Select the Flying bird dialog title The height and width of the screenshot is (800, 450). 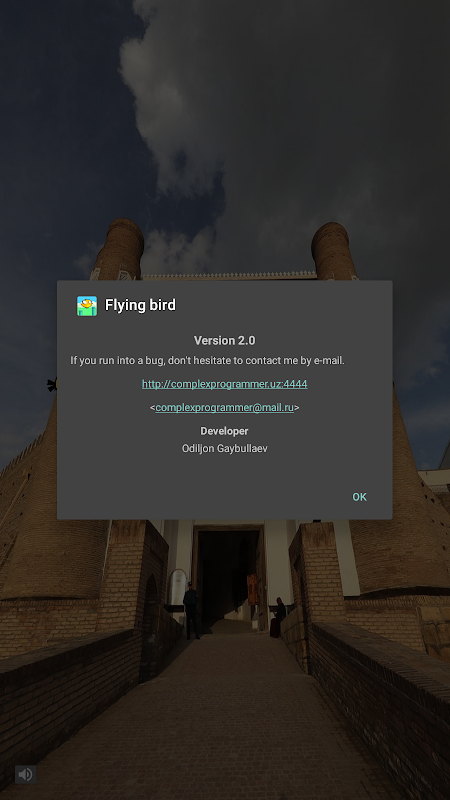(140, 305)
